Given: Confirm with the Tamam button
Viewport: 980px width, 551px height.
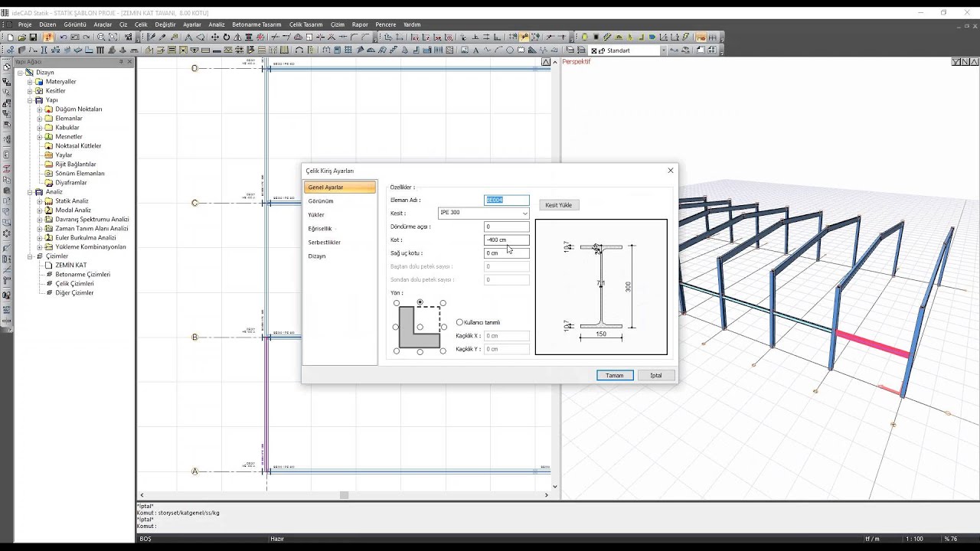Looking at the screenshot, I should point(615,375).
